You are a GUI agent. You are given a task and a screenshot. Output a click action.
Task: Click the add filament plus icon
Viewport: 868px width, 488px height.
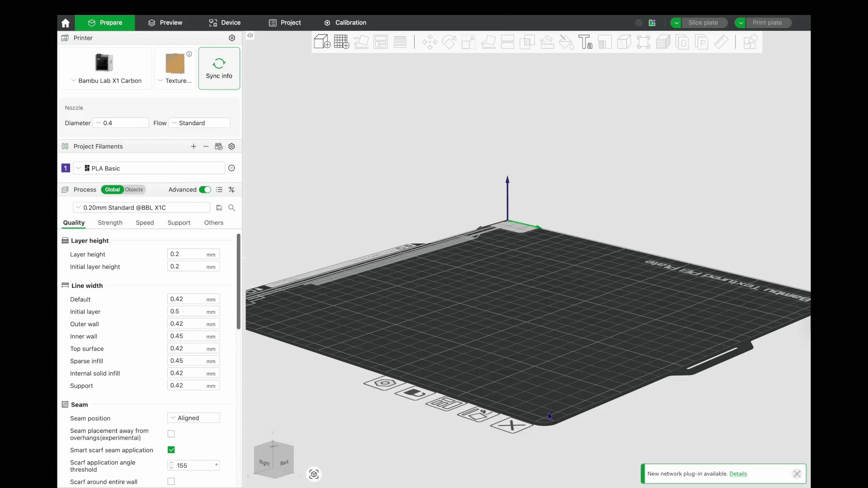(x=193, y=146)
